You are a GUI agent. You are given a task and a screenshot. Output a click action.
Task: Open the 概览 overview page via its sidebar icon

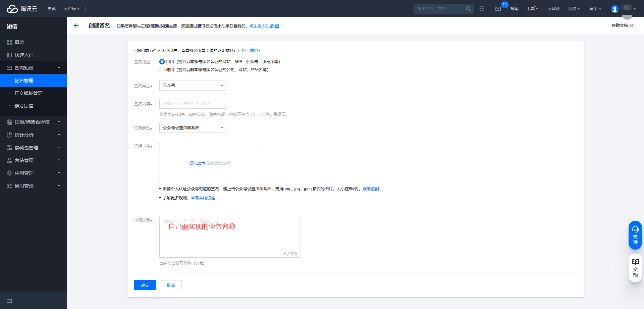click(x=9, y=42)
